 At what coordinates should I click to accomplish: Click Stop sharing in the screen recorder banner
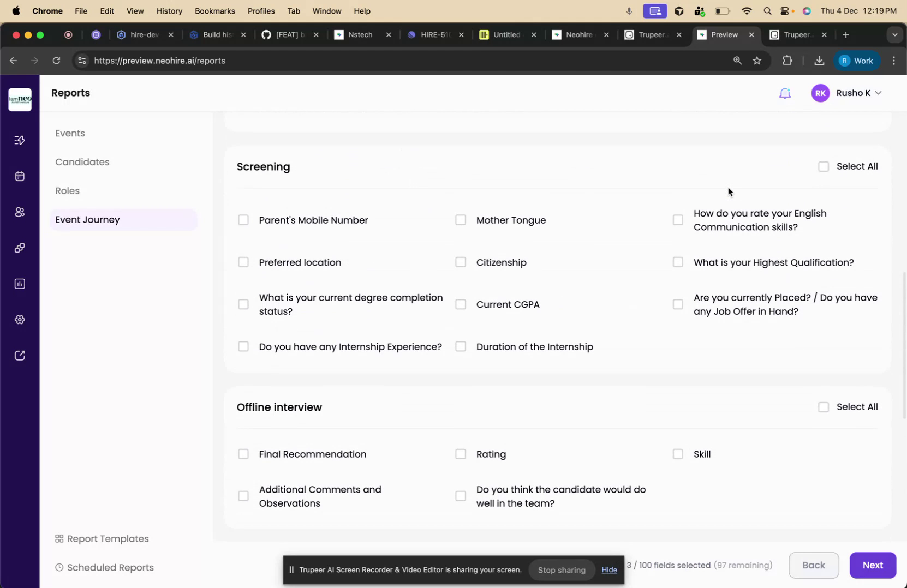pyautogui.click(x=562, y=569)
